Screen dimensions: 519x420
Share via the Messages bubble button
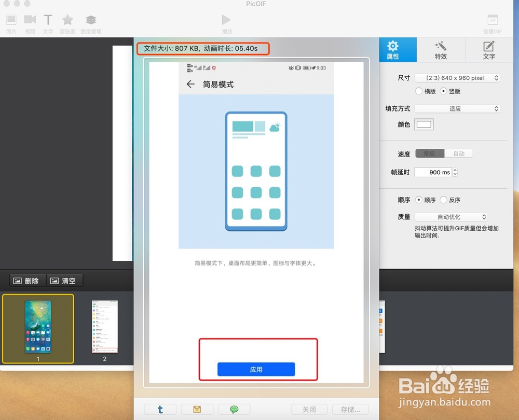point(234,410)
